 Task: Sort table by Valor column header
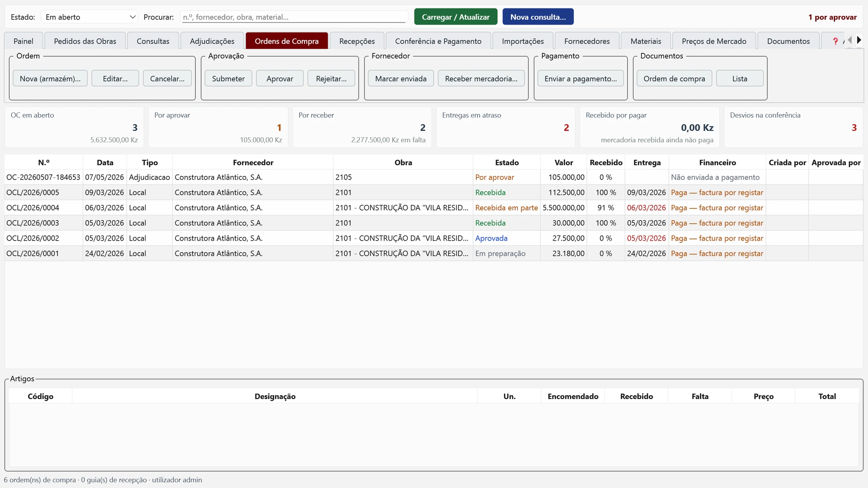pyautogui.click(x=564, y=162)
